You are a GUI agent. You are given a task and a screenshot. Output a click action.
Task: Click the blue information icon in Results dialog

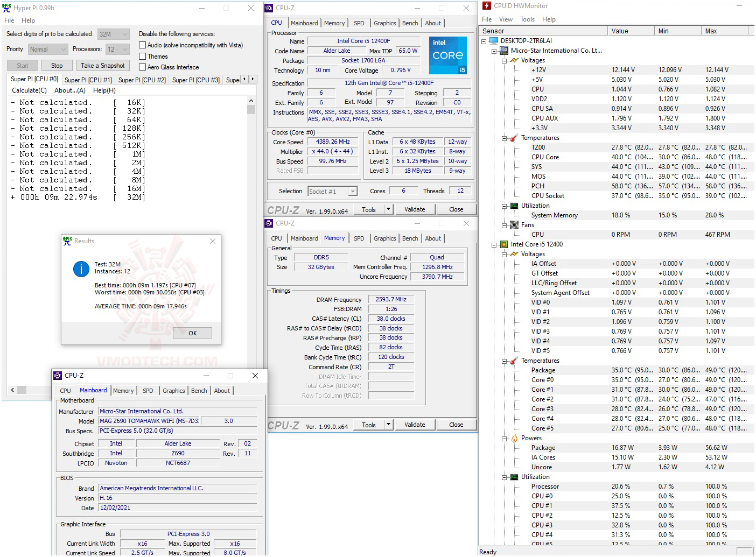(x=81, y=269)
